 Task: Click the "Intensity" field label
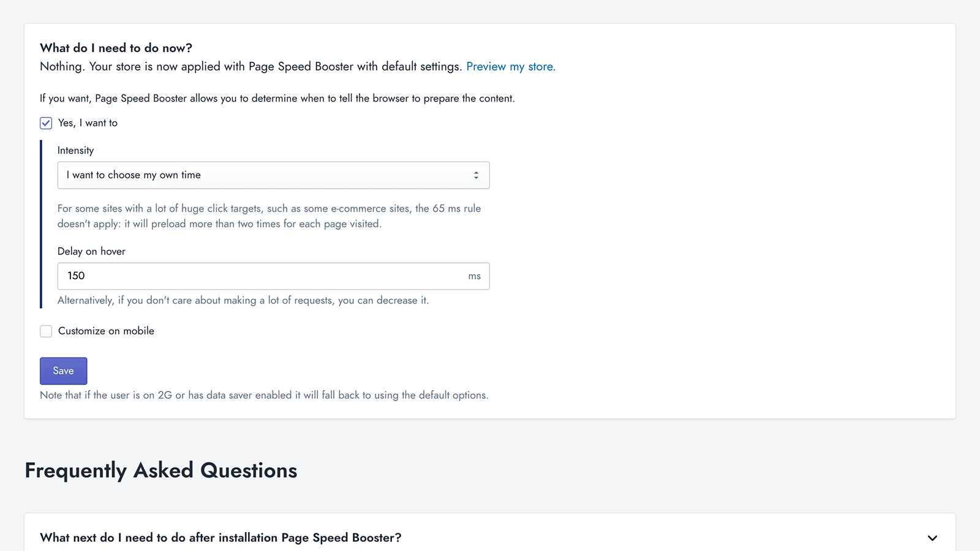point(75,150)
